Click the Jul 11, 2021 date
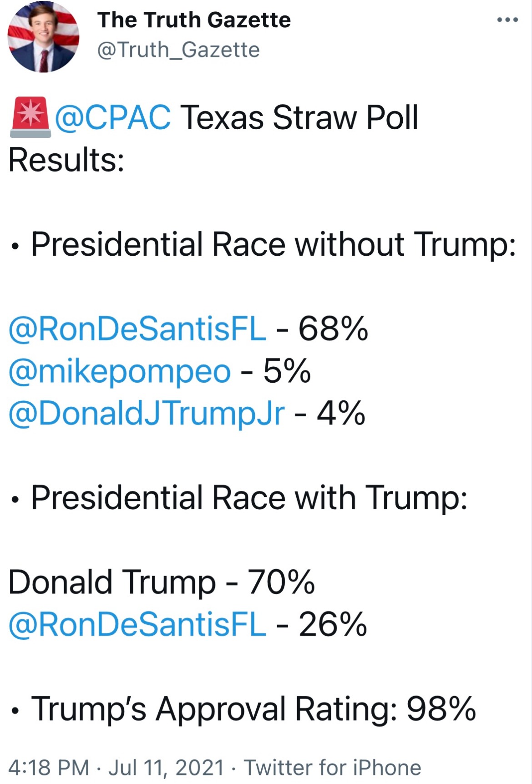This screenshot has width=532, height=784. (x=166, y=768)
